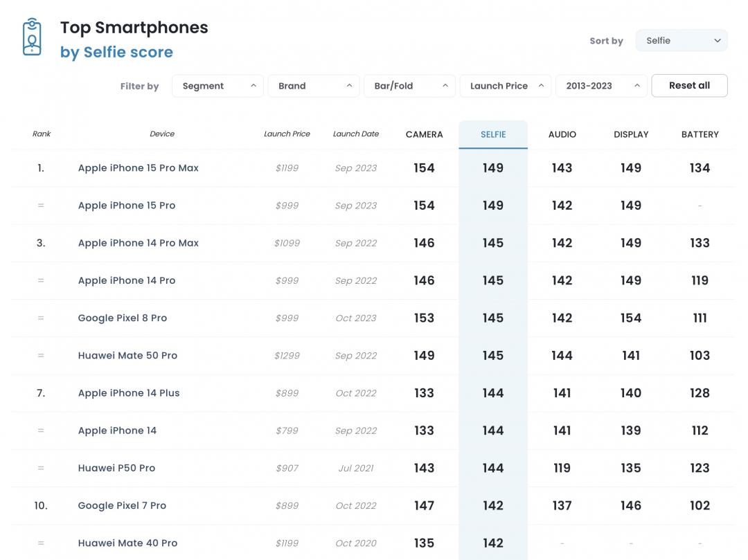Click the DISPLAY column header
The image size is (748, 560).
631,134
